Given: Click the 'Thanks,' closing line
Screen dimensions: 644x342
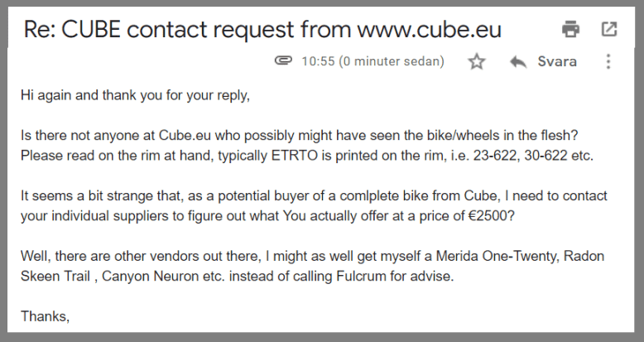Looking at the screenshot, I should (46, 316).
